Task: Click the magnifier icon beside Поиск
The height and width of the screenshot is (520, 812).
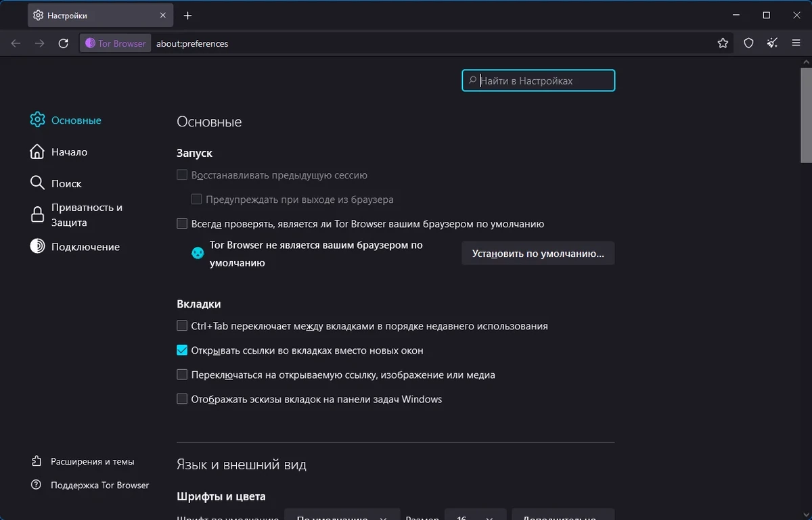Action: point(37,183)
